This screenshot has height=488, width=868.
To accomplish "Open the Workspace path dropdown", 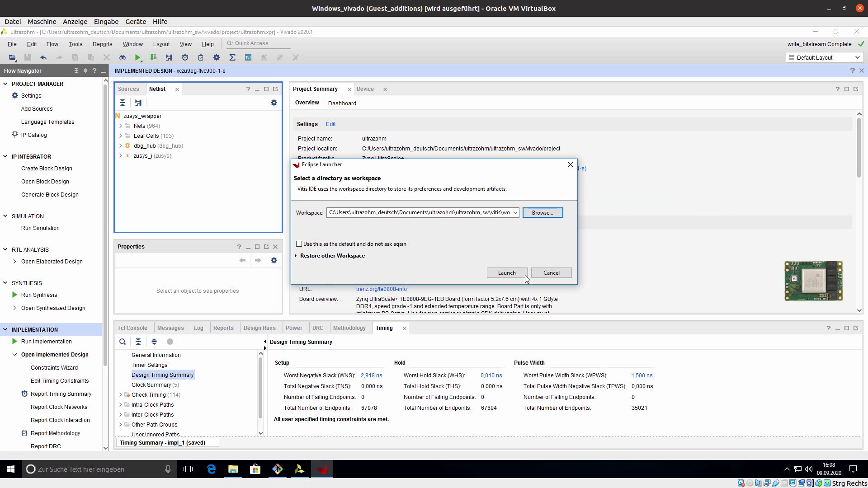I will (515, 213).
